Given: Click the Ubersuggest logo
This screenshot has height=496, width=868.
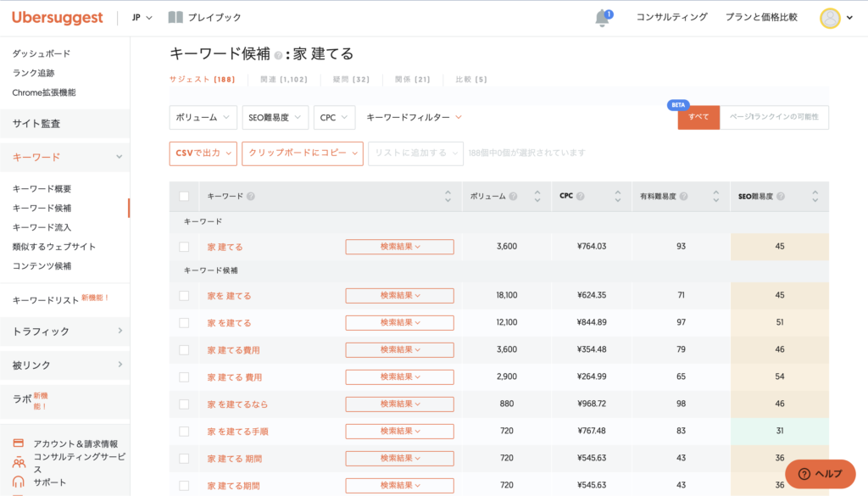Looking at the screenshot, I should (x=57, y=18).
